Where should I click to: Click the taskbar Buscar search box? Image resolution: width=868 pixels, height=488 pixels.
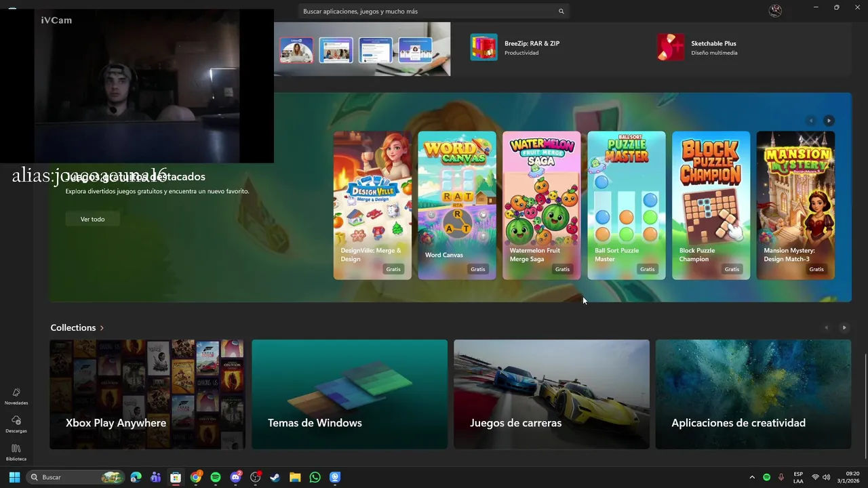pos(76,477)
